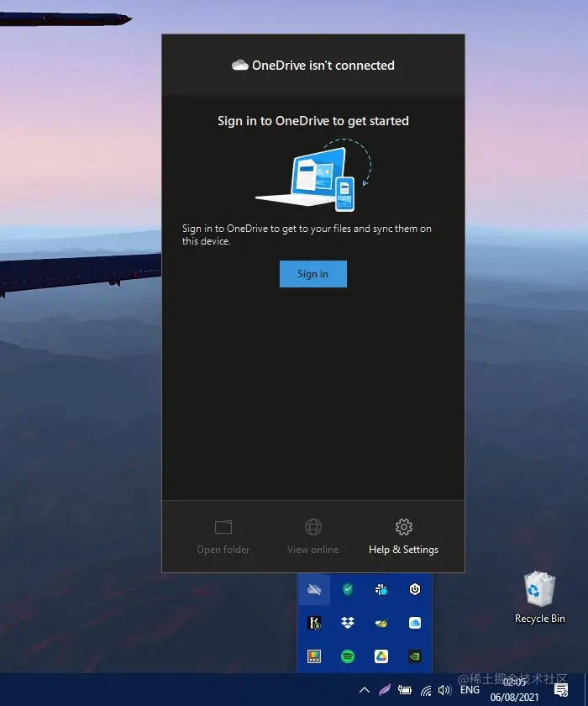Open the battery power status icon
The width and height of the screenshot is (588, 706).
[404, 690]
